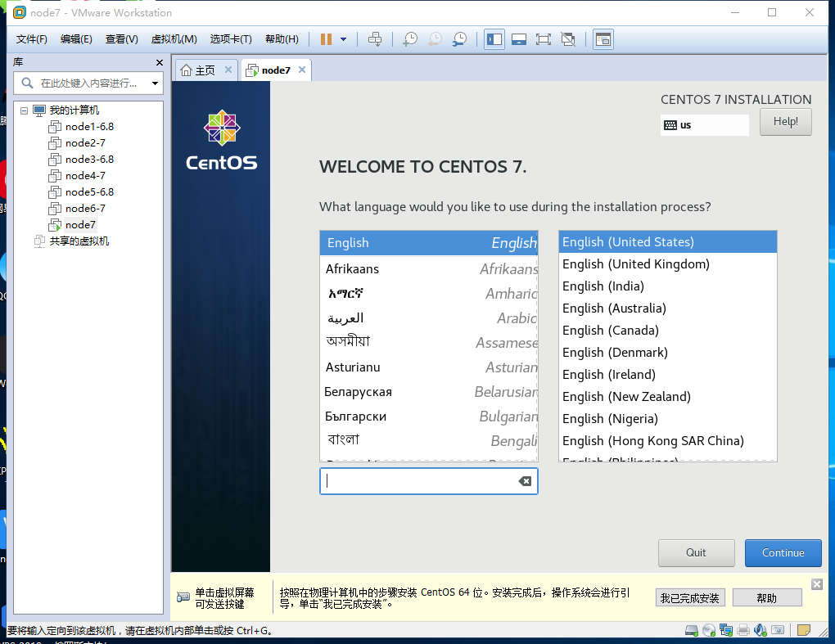Toggle the library sidebar view icon
Image resolution: width=835 pixels, height=644 pixels.
pos(494,39)
